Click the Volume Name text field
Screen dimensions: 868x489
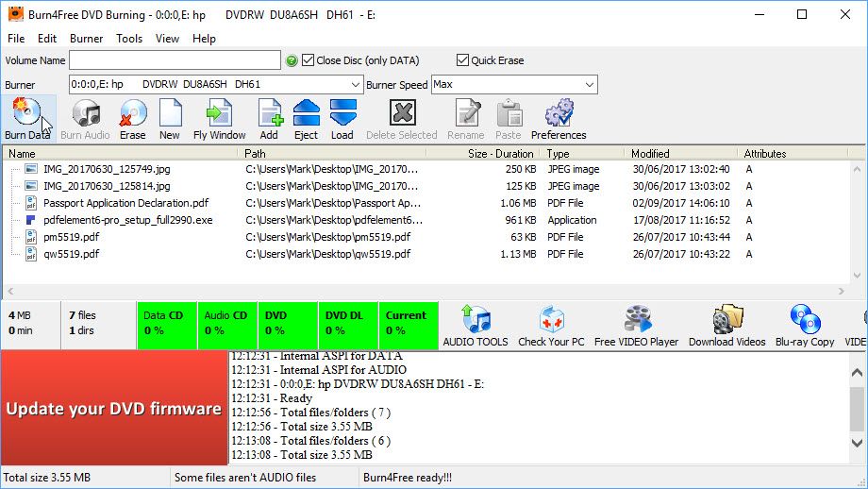[x=175, y=60]
